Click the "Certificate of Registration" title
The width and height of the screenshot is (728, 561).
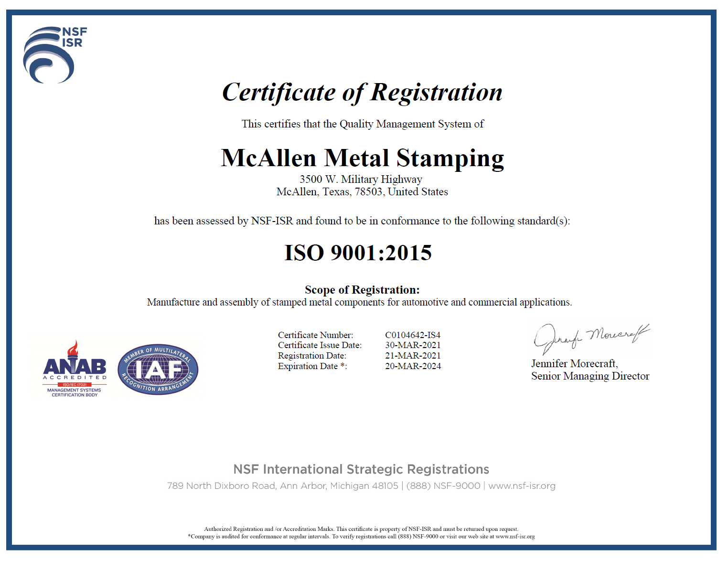tap(363, 92)
